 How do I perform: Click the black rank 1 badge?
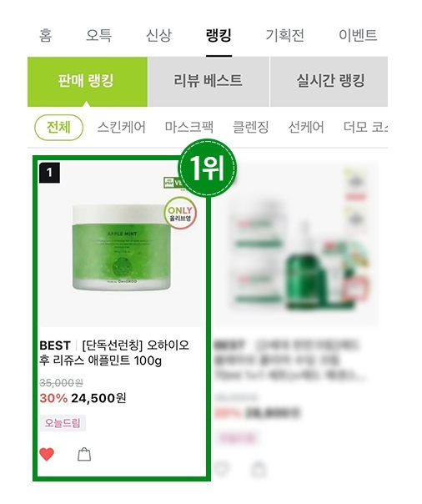(49, 173)
